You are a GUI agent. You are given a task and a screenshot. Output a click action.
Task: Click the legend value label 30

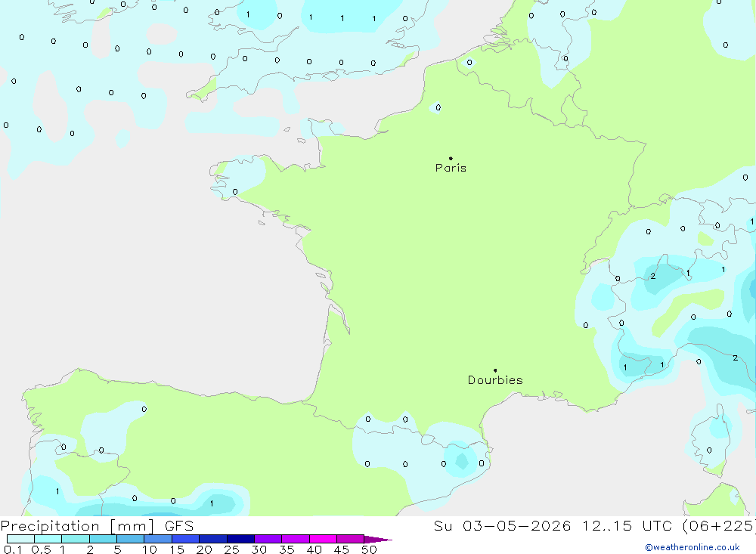(x=259, y=549)
